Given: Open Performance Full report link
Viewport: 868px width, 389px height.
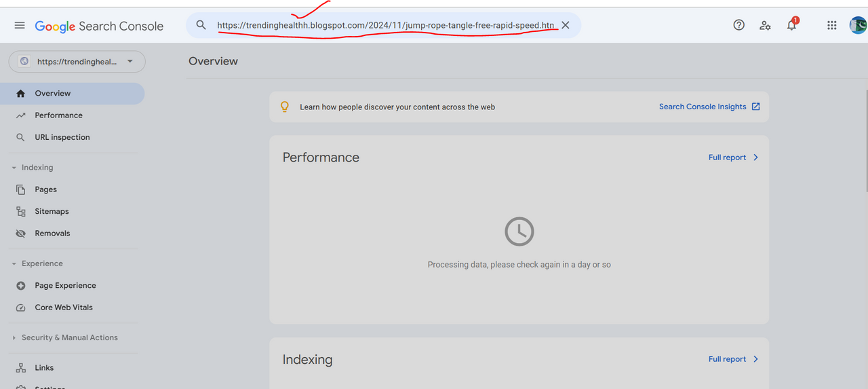Looking at the screenshot, I should (x=734, y=158).
